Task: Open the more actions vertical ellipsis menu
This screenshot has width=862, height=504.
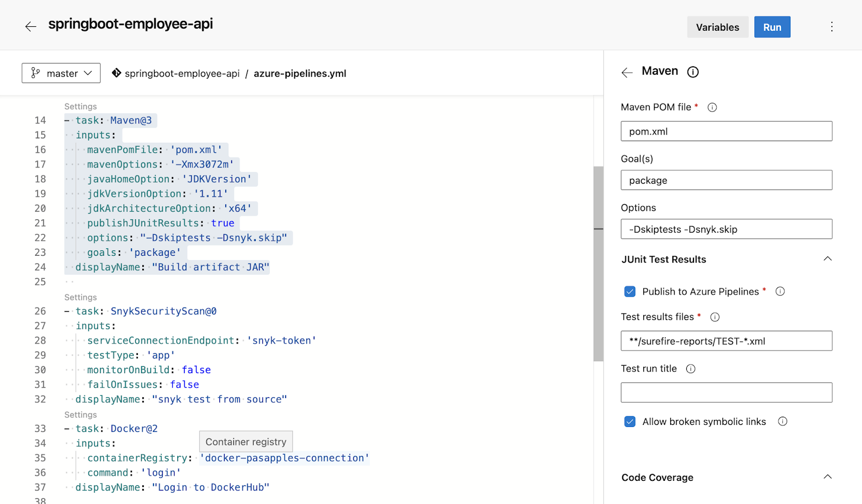Action: (831, 27)
